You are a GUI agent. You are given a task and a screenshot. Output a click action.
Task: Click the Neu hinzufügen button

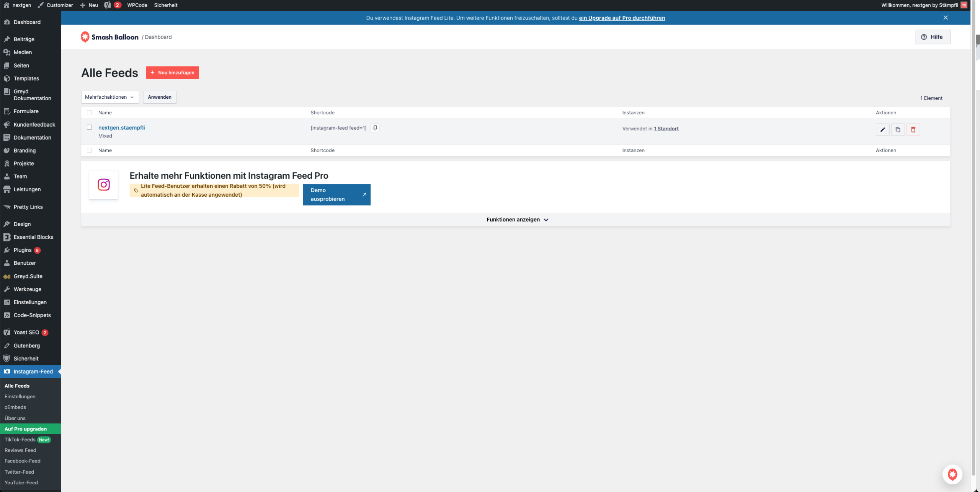pos(172,73)
